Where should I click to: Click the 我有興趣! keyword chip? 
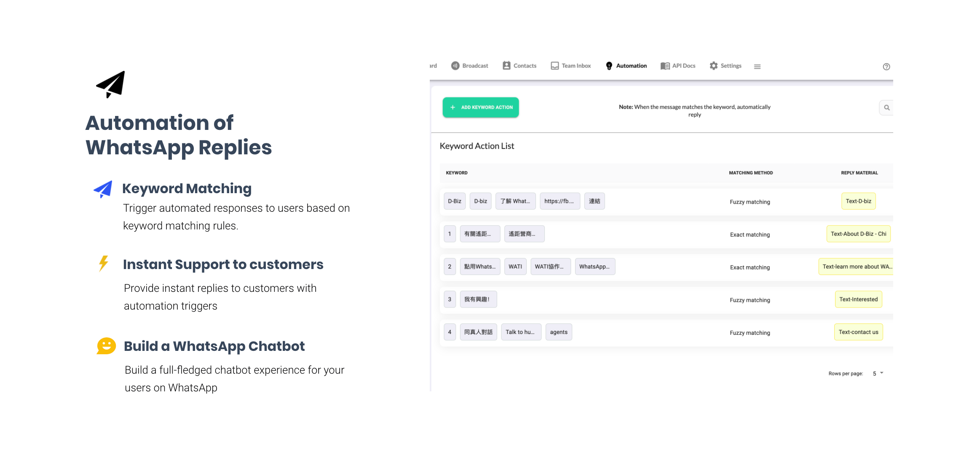point(478,299)
